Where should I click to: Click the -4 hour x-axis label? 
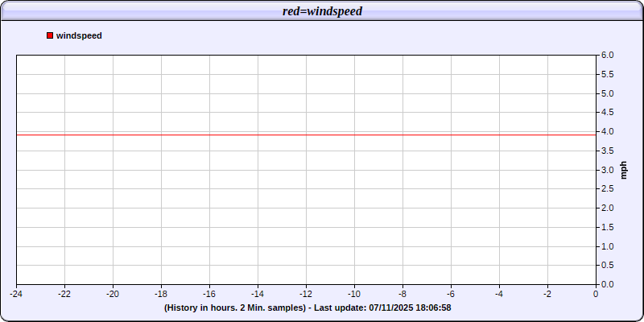499,295
